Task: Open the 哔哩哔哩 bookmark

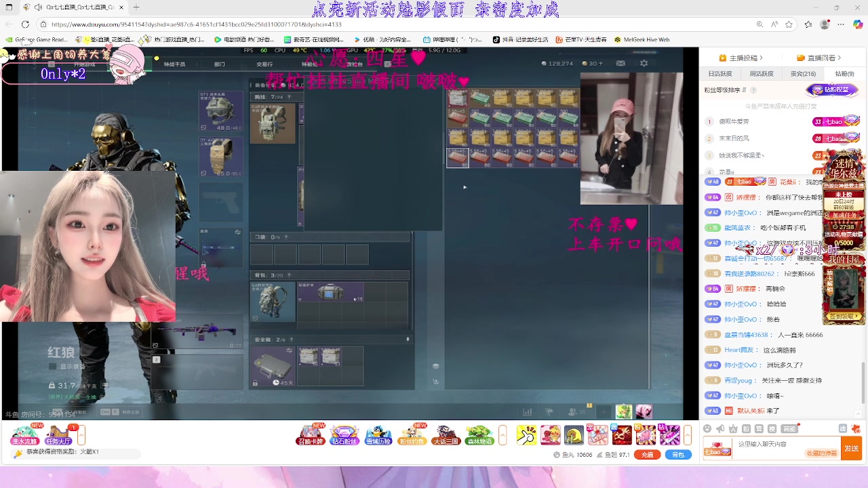Action: point(452,39)
